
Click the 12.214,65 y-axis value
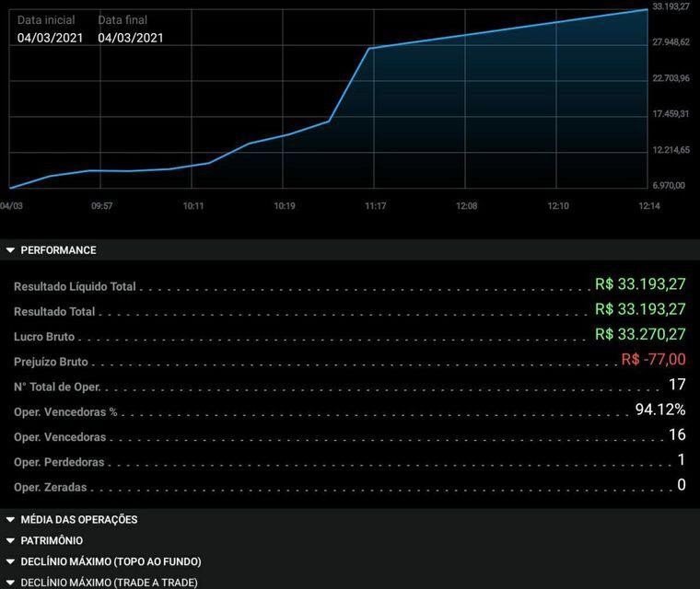(x=671, y=149)
